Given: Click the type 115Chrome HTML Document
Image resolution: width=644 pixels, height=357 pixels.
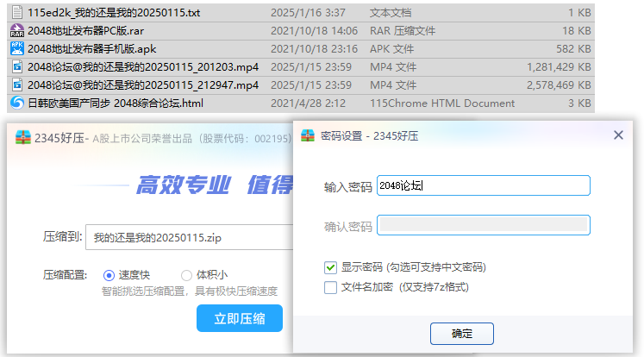Looking at the screenshot, I should 442,103.
